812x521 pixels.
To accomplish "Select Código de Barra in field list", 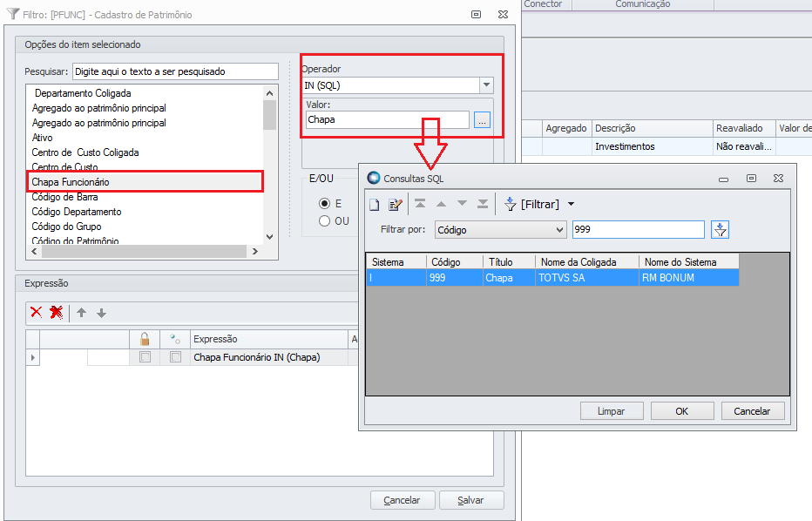I will 64,197.
